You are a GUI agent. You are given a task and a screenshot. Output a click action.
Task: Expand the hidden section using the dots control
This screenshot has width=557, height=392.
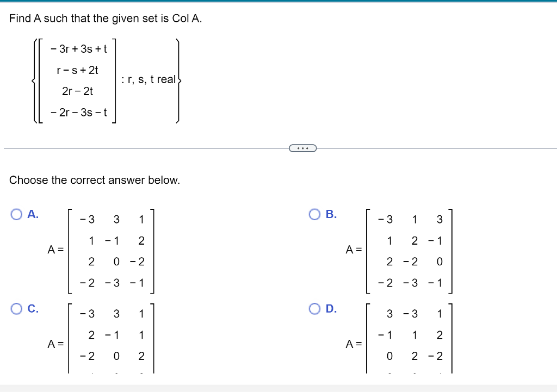(303, 147)
